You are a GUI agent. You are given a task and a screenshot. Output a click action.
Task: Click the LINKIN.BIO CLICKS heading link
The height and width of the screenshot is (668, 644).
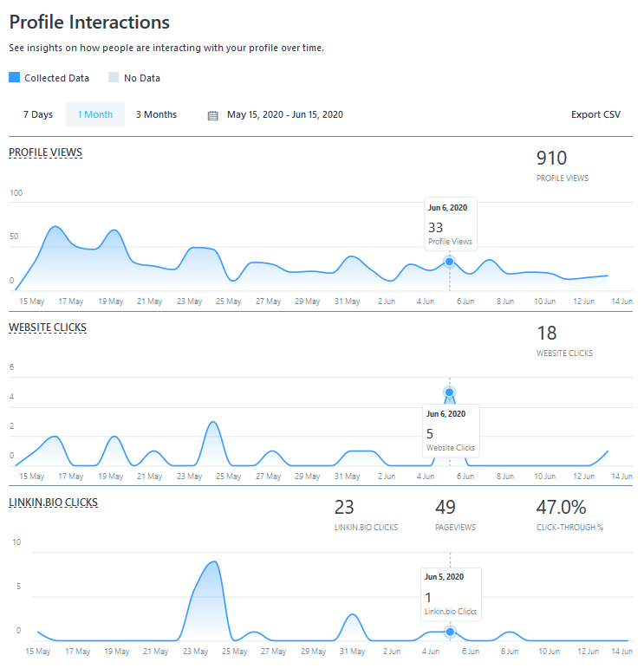pos(53,503)
